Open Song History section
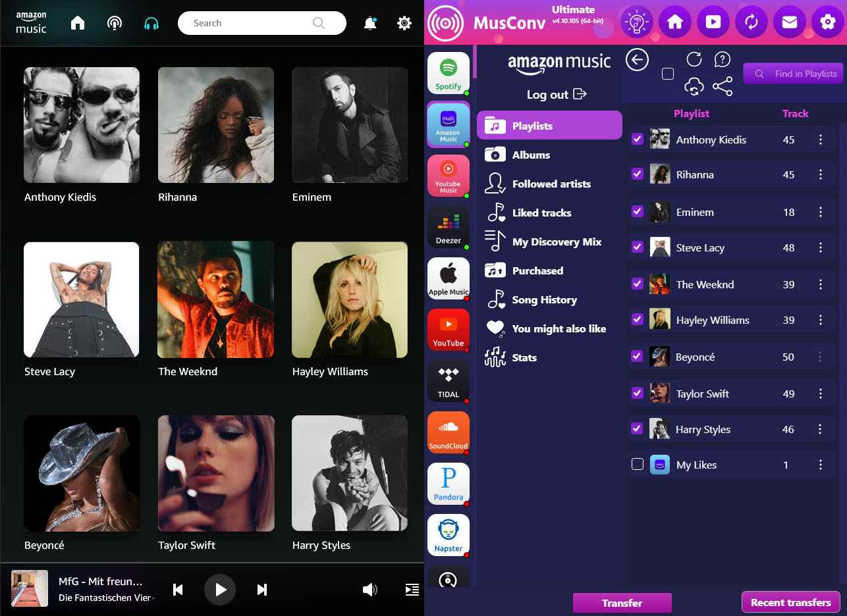This screenshot has height=616, width=847. 549,299
